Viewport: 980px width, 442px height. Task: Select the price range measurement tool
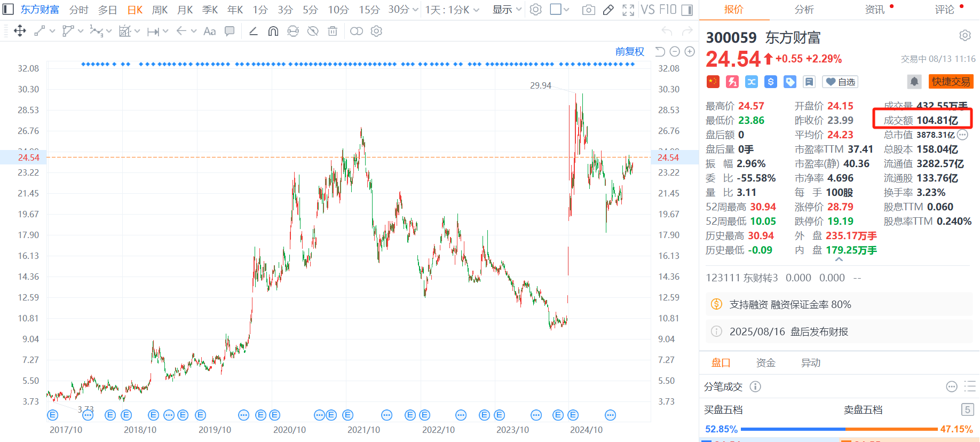[x=153, y=31]
